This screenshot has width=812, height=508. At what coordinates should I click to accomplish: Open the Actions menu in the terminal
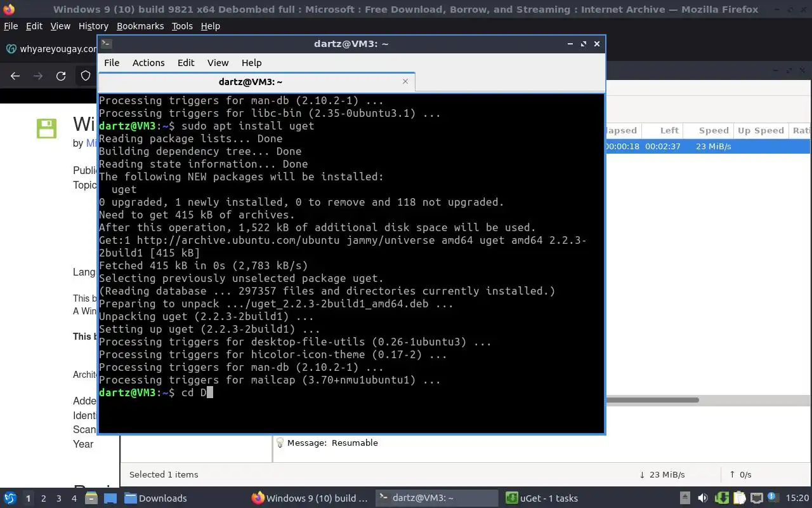(x=148, y=63)
